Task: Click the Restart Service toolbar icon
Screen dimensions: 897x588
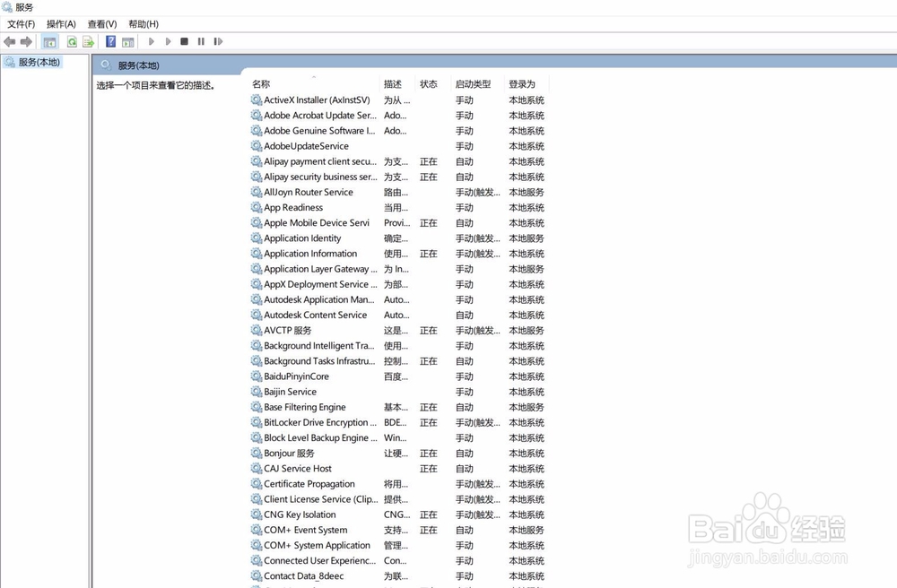Action: click(218, 42)
